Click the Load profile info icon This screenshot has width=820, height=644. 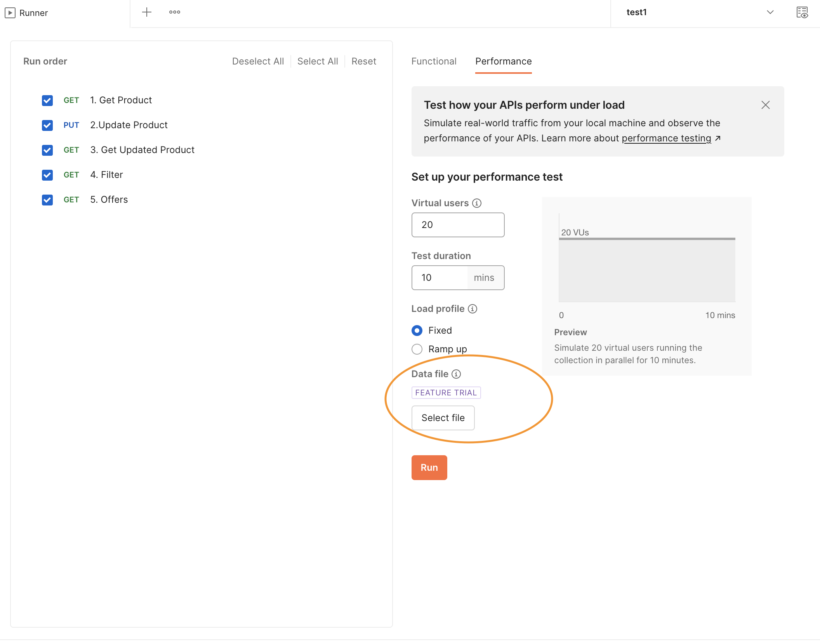473,309
